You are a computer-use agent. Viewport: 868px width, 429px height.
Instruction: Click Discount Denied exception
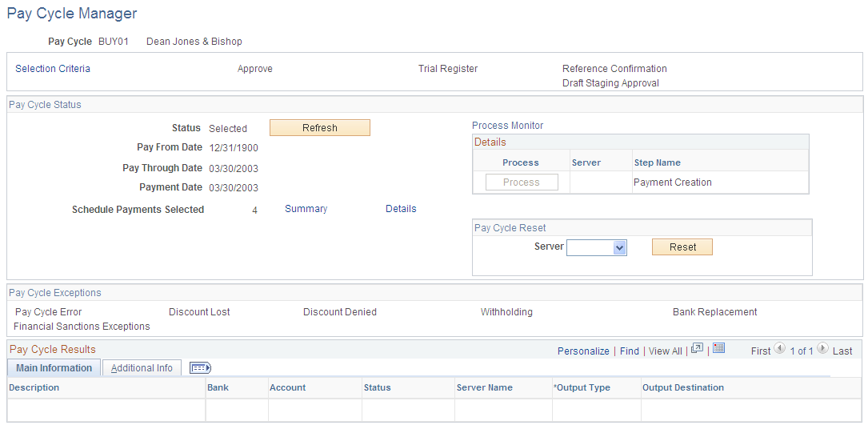coord(340,311)
